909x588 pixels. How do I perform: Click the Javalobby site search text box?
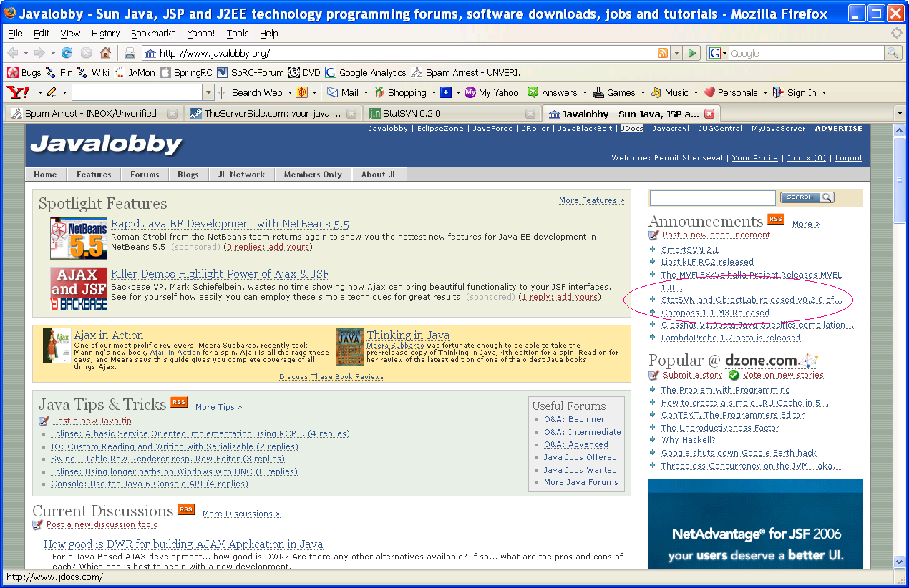[x=712, y=197]
